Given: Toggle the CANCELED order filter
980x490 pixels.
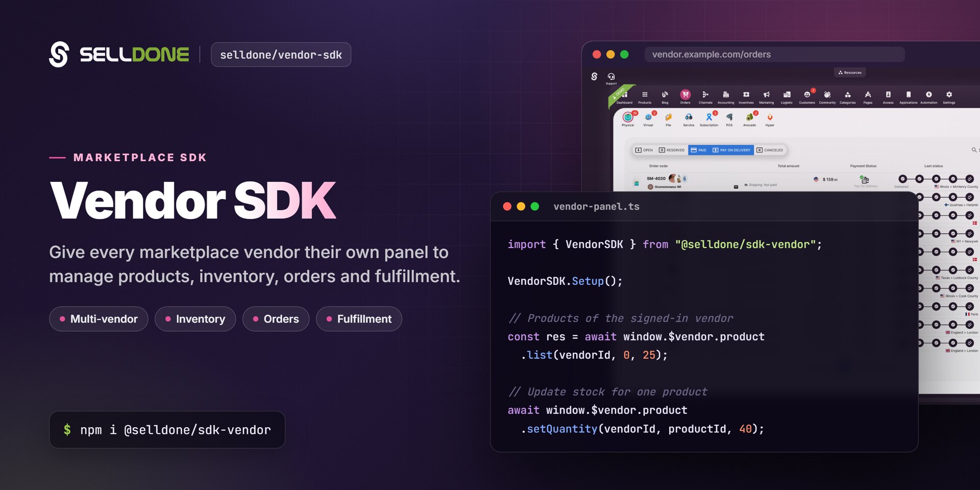Looking at the screenshot, I should coord(770,150).
